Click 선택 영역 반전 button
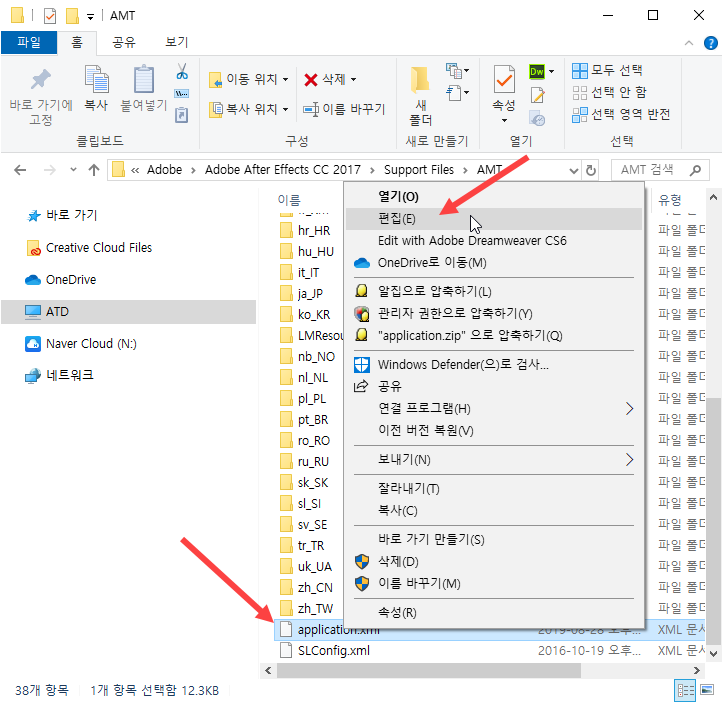 point(621,114)
